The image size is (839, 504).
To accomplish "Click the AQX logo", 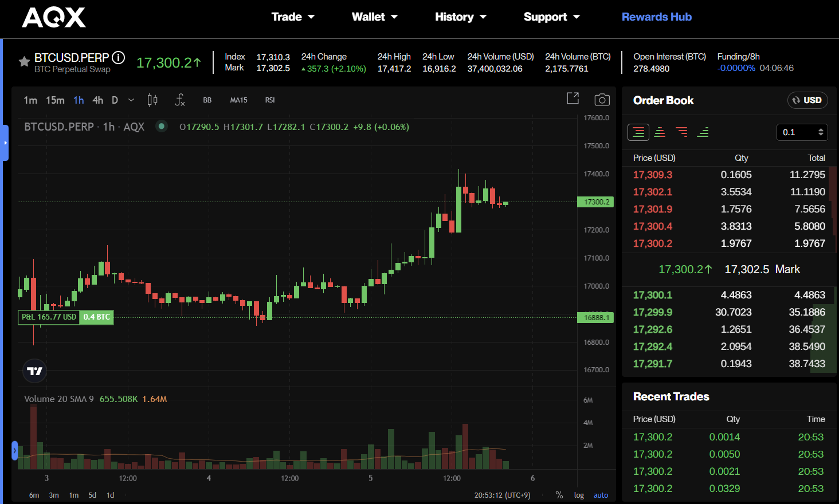I will (x=54, y=17).
